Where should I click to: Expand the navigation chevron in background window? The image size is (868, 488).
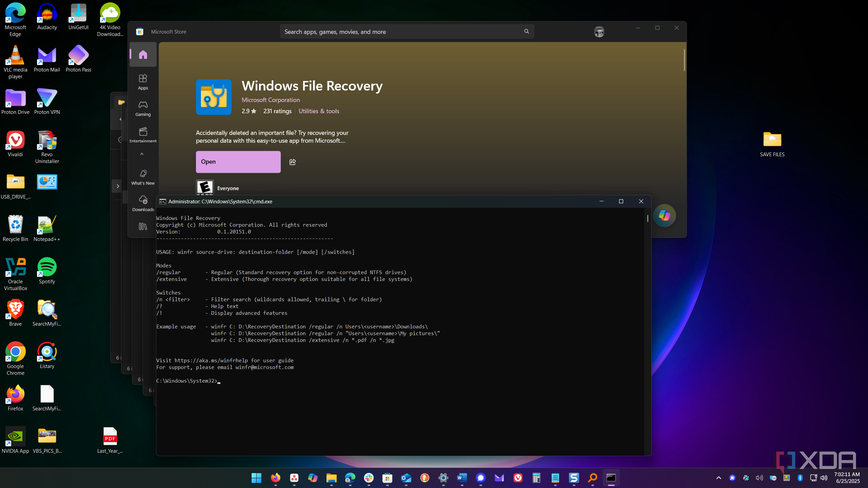point(118,186)
